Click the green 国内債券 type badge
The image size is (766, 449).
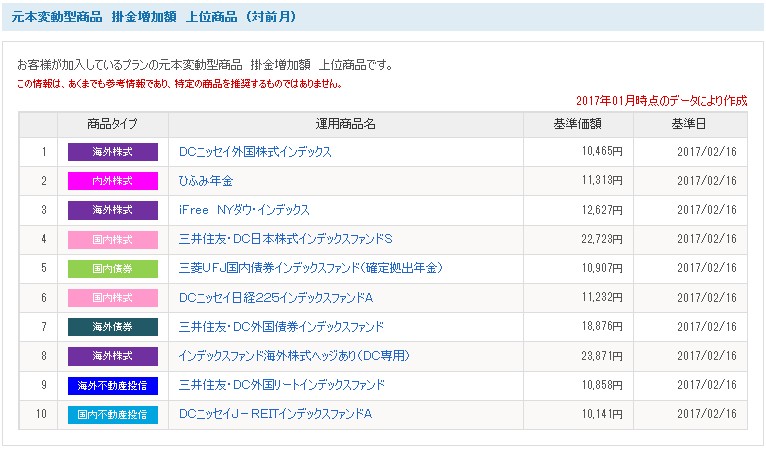113,269
